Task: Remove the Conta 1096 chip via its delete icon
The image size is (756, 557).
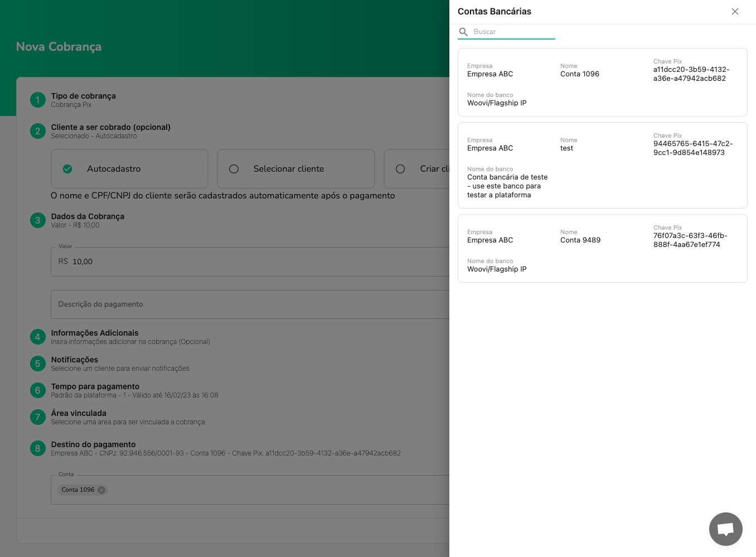Action: pos(101,490)
